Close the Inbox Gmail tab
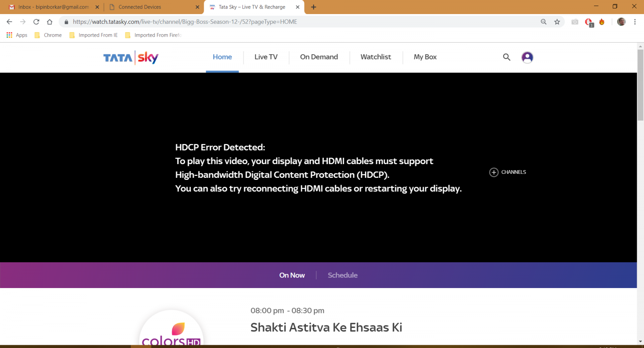Image resolution: width=644 pixels, height=348 pixels. [x=97, y=7]
